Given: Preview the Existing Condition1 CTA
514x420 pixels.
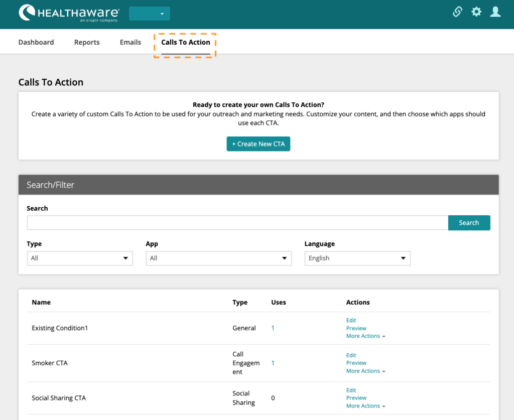Looking at the screenshot, I should [356, 328].
